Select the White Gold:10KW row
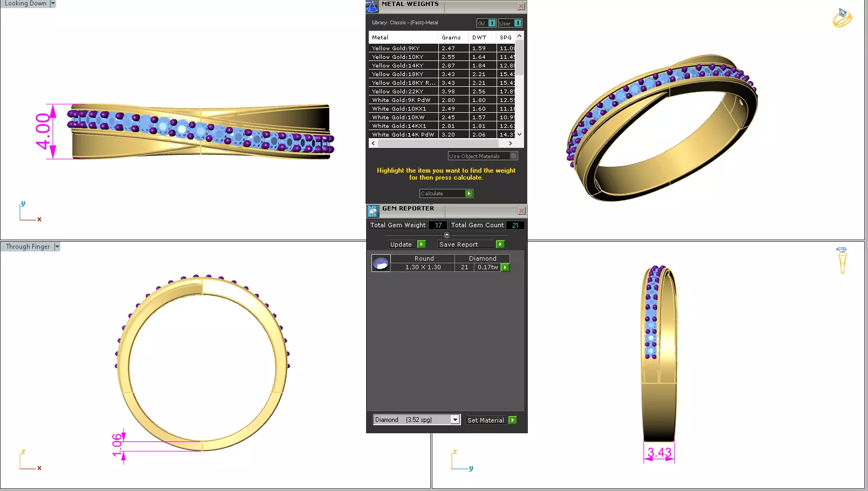868x491 pixels. [x=443, y=117]
